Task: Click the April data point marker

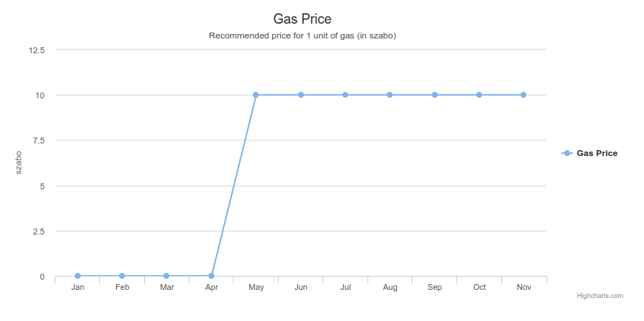Action: coord(211,276)
